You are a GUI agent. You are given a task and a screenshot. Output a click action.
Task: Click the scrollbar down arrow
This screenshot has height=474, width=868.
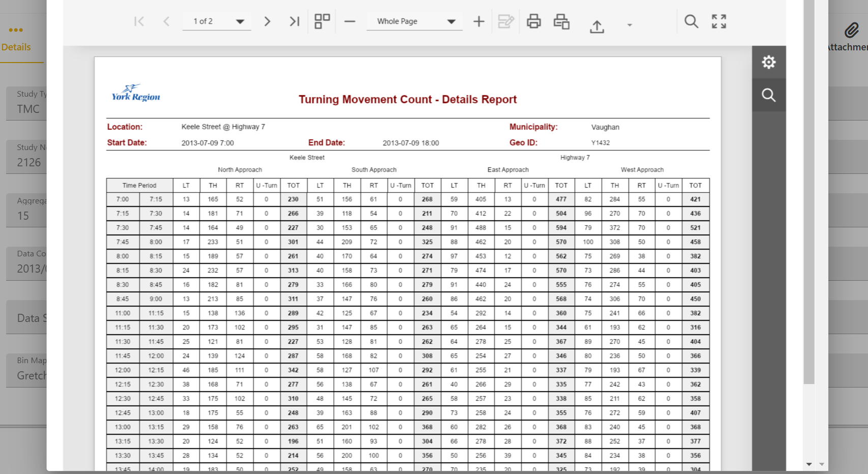coord(809,464)
